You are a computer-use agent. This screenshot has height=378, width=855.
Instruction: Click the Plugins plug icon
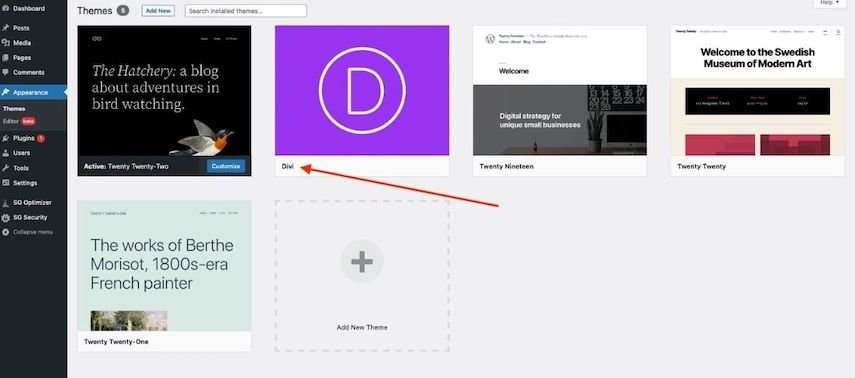pyautogui.click(x=5, y=139)
